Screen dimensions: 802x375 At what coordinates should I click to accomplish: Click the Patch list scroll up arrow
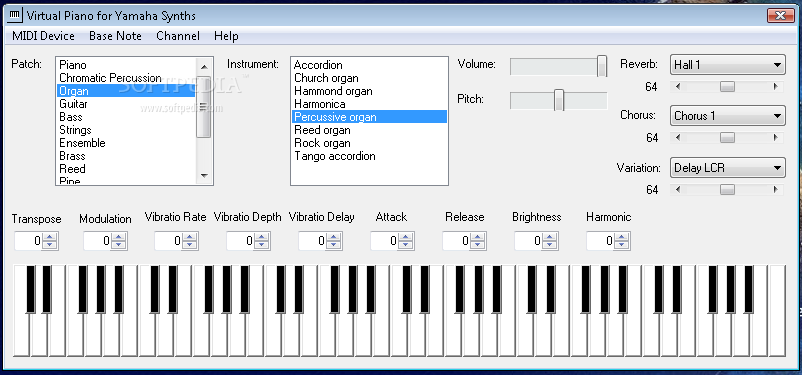point(204,67)
